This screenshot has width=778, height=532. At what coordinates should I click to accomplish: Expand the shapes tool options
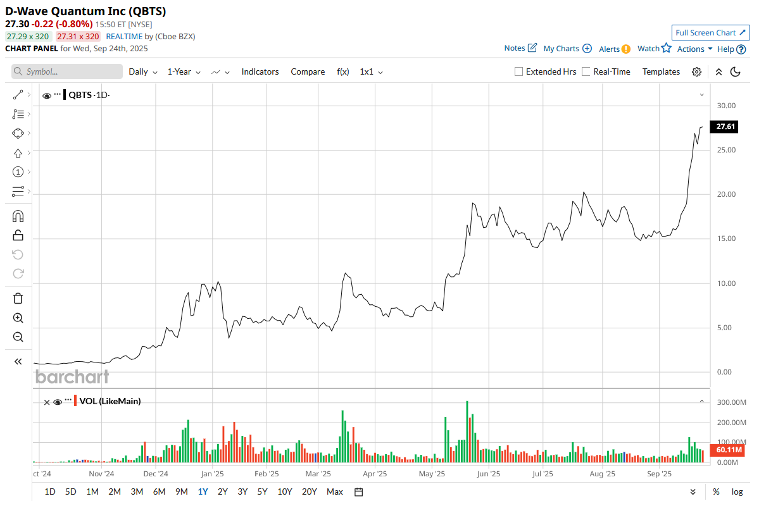[x=29, y=133]
